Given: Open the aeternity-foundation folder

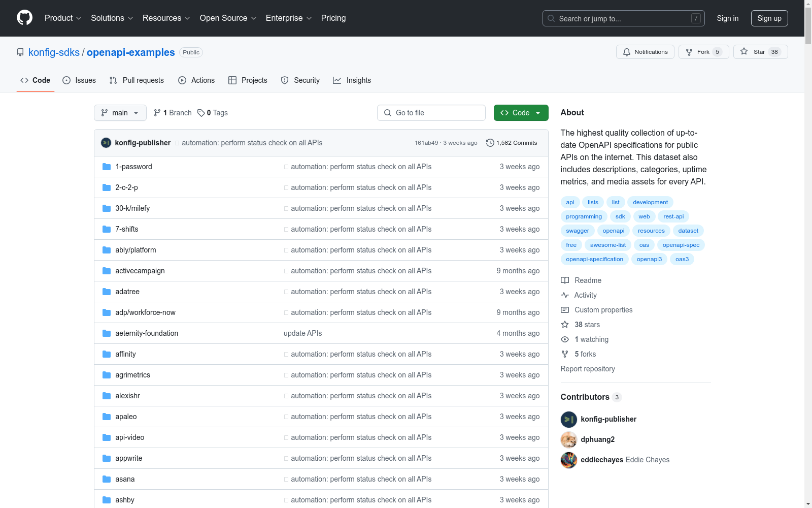Looking at the screenshot, I should click(x=147, y=333).
